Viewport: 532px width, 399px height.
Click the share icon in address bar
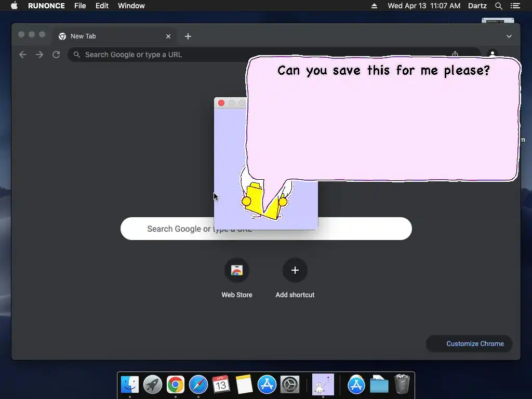click(455, 54)
